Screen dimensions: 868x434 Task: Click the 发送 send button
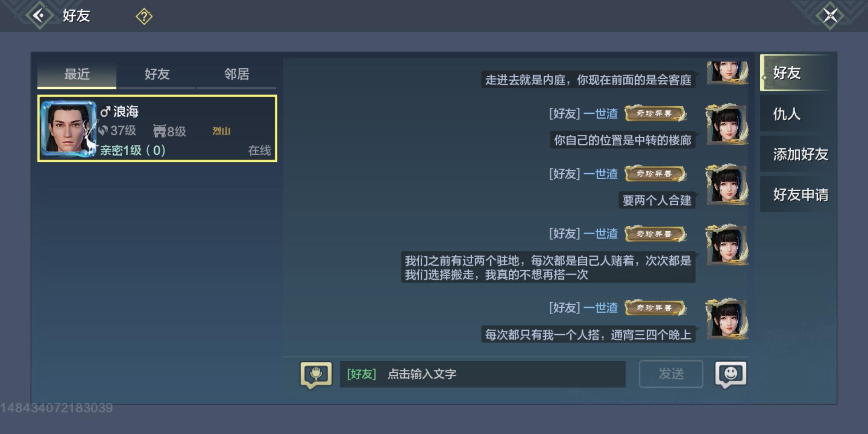tap(671, 374)
